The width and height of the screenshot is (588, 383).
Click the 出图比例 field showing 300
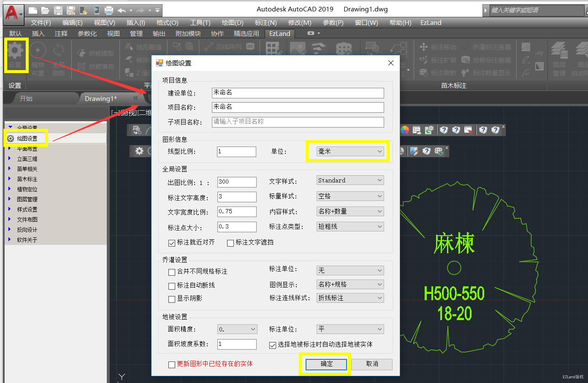237,182
